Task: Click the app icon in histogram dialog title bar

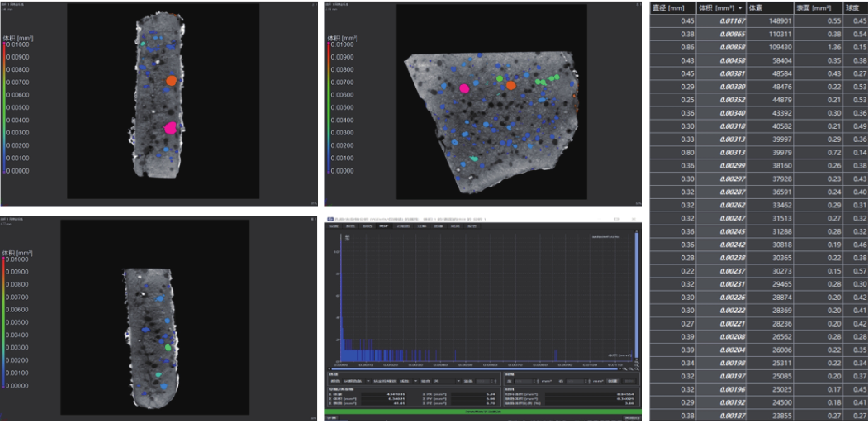Action: pyautogui.click(x=330, y=219)
